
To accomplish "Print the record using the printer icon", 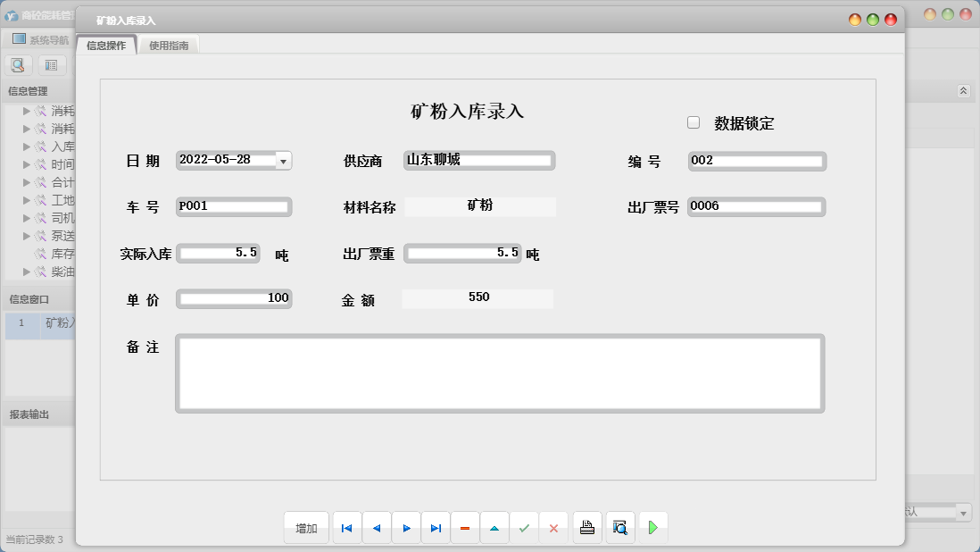I will tap(586, 527).
